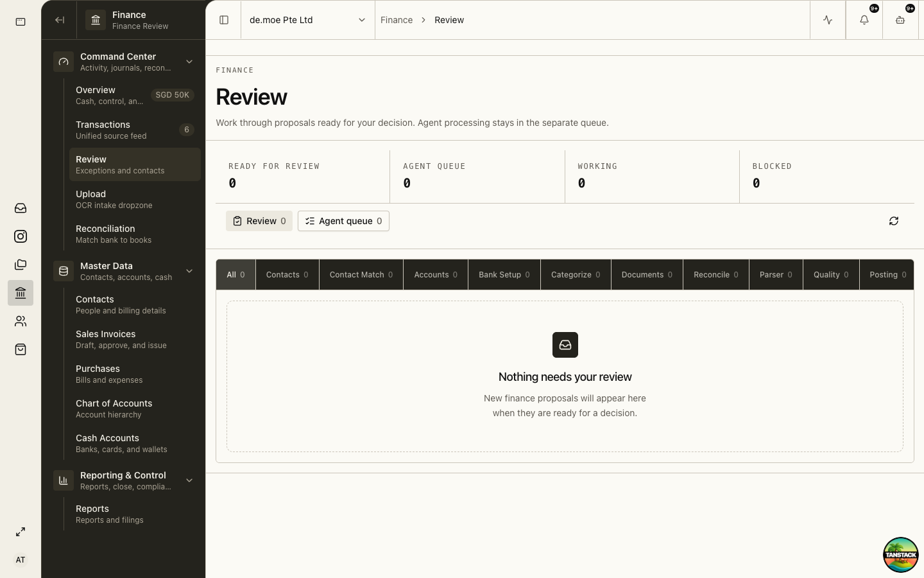Open the Reconcile filter tab
Image resolution: width=924 pixels, height=578 pixels.
[x=716, y=275]
